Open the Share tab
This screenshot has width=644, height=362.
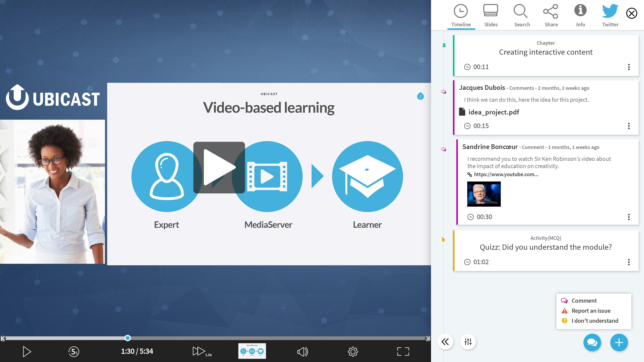point(551,15)
